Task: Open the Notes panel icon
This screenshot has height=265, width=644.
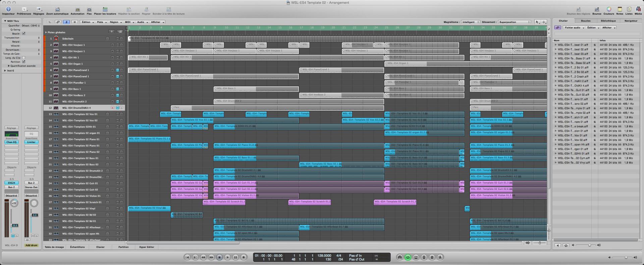Action: 620,9
